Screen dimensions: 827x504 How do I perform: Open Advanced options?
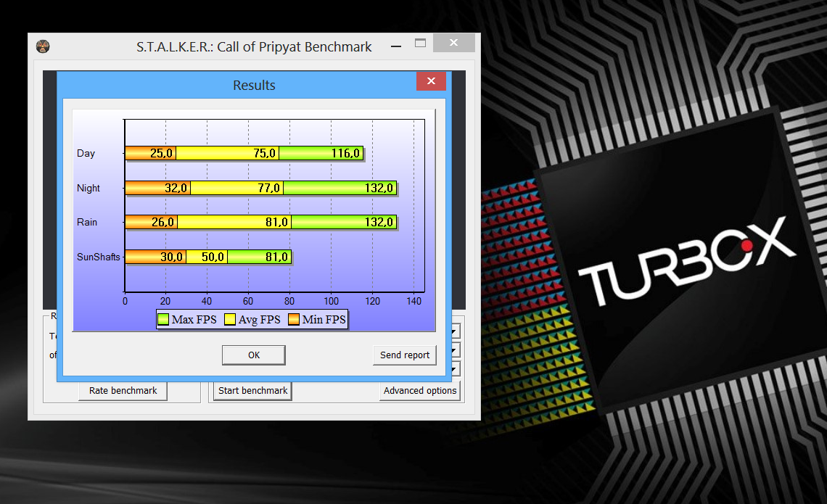(420, 391)
